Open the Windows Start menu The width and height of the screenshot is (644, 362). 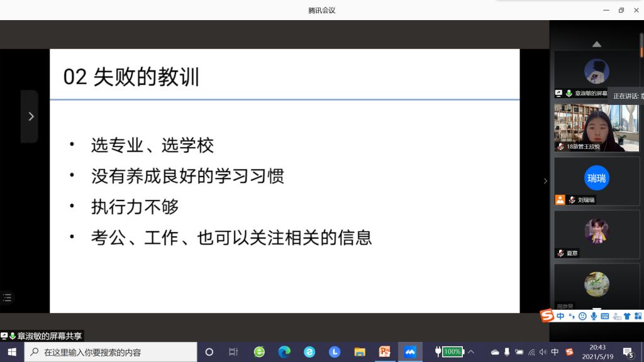tap(12, 352)
